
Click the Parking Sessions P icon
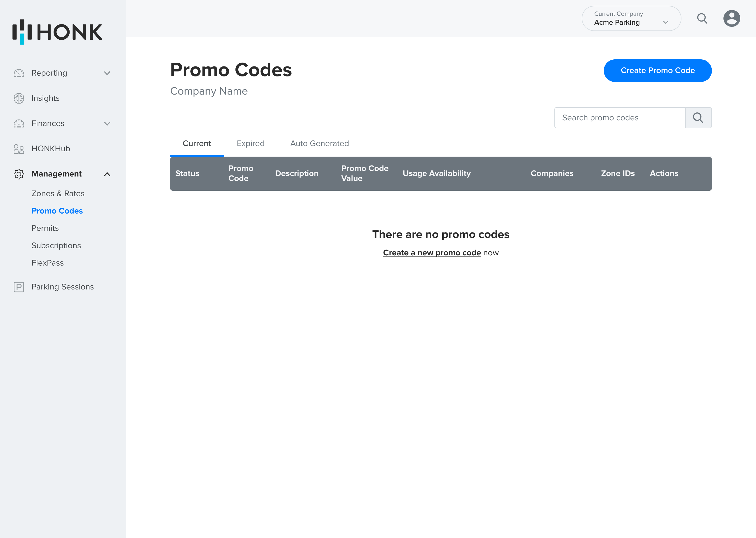(x=19, y=287)
